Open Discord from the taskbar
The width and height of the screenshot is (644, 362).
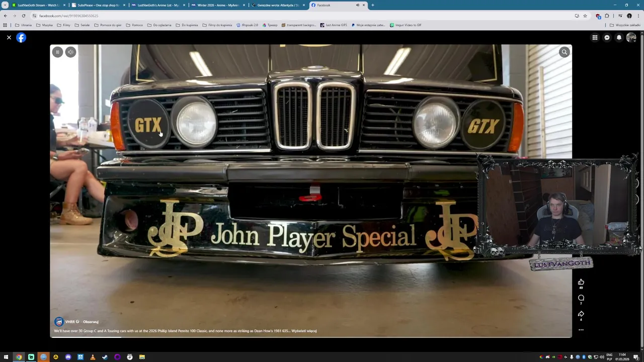(x=68, y=357)
